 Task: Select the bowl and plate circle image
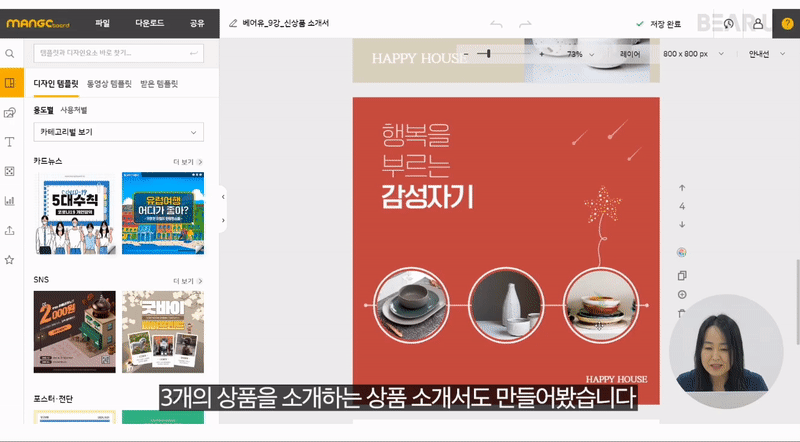click(411, 305)
